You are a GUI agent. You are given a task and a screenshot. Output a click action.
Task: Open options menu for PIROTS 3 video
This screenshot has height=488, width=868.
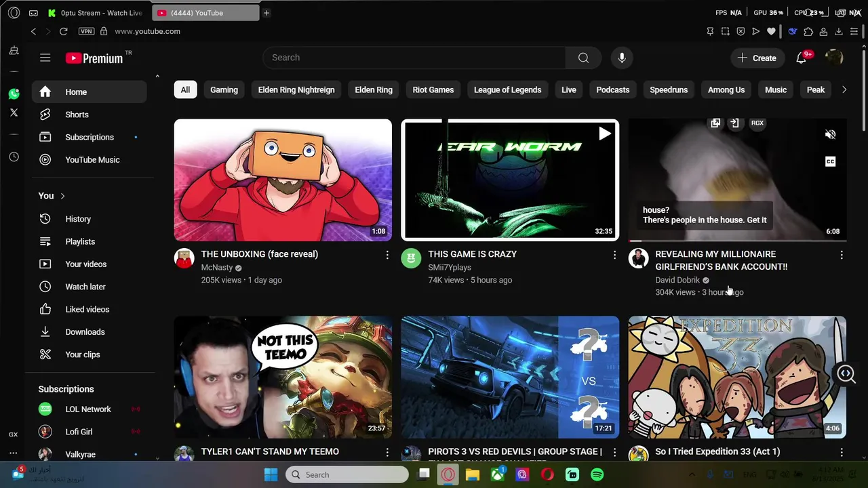click(614, 452)
